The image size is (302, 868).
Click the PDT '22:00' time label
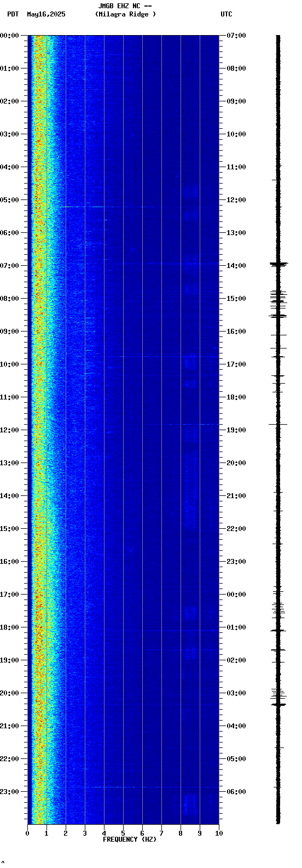click(x=10, y=759)
